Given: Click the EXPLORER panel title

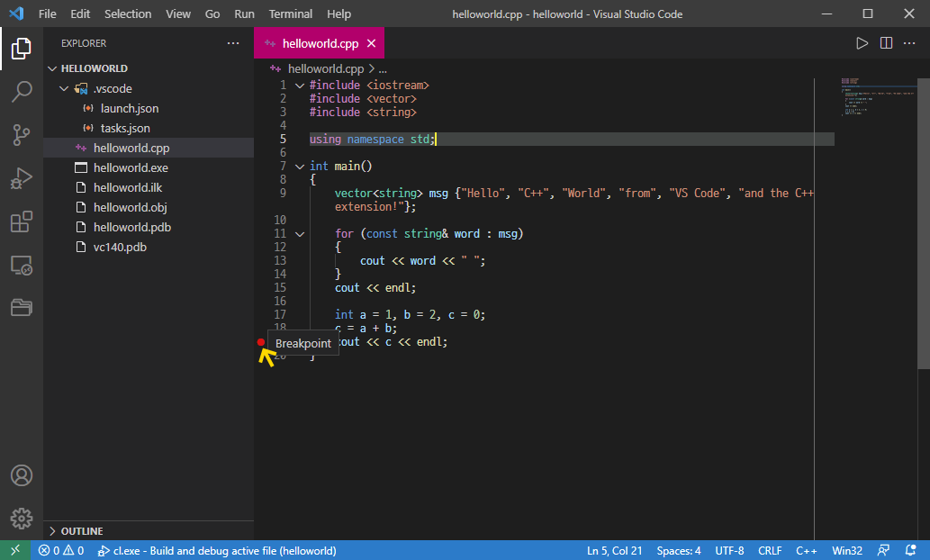Looking at the screenshot, I should (x=84, y=43).
